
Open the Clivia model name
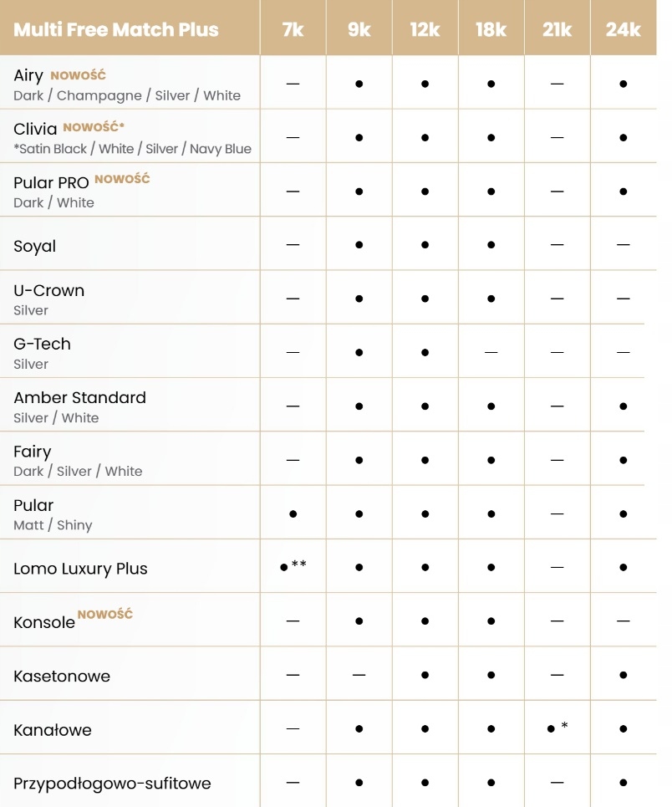tap(35, 129)
